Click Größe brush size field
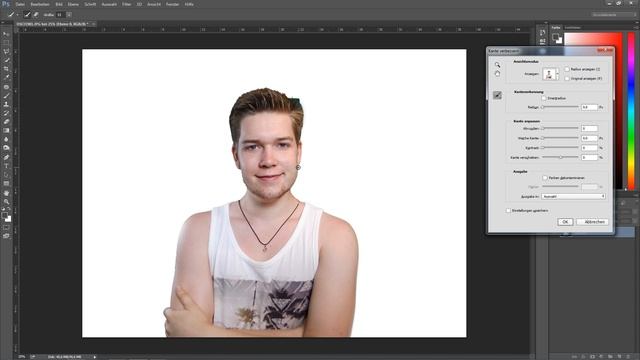 [60, 15]
